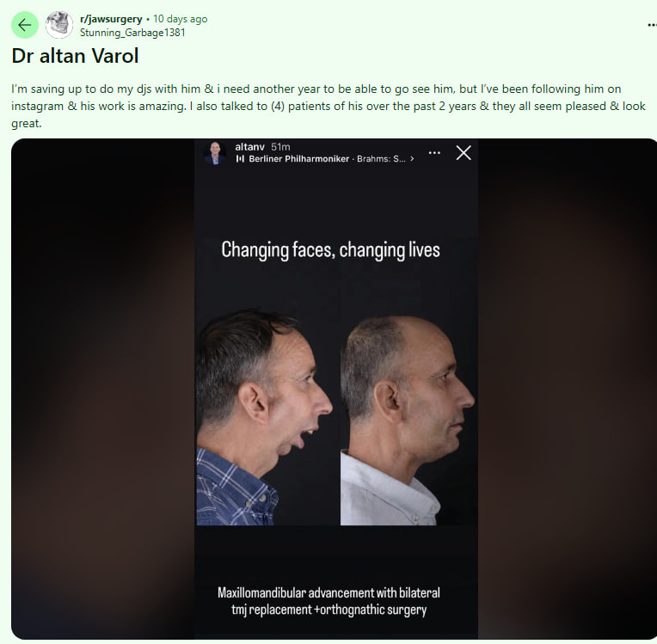Open the Berliner Philharmoniker music label
657x644 pixels.
[298, 159]
